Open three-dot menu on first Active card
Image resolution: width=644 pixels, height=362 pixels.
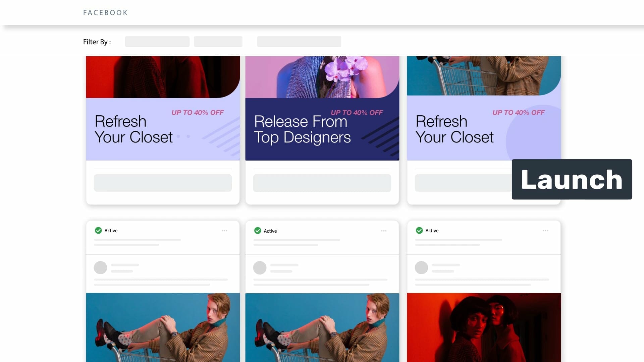point(224,231)
